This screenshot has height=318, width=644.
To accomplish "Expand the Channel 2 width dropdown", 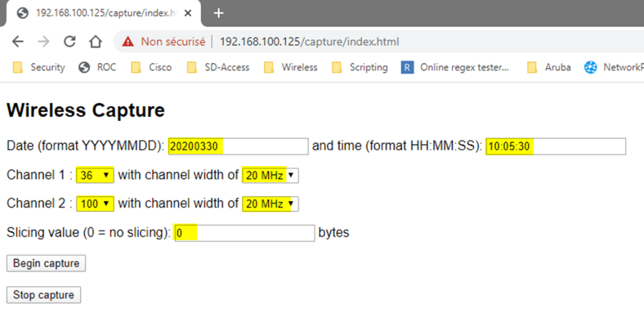I will (x=270, y=204).
